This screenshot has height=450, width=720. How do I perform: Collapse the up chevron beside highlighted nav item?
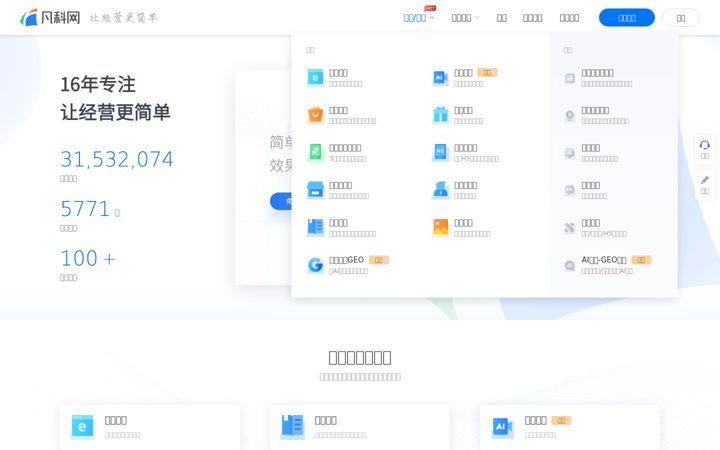432,18
